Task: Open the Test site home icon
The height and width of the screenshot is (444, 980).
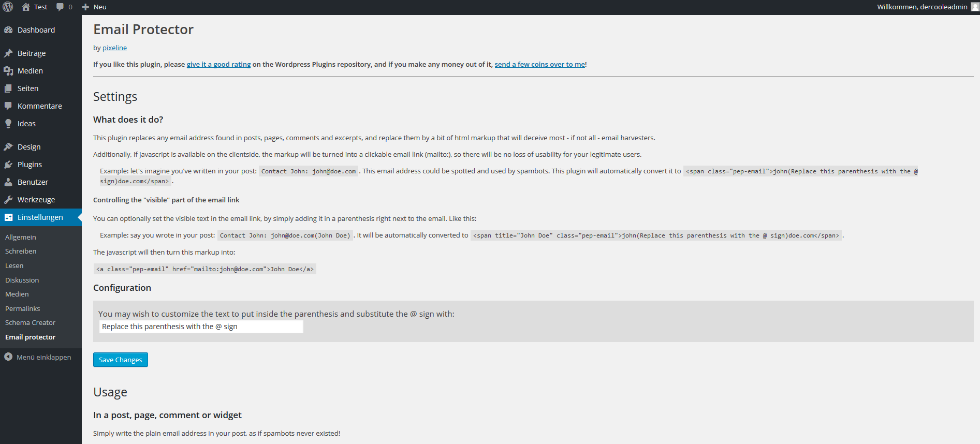Action: 26,7
